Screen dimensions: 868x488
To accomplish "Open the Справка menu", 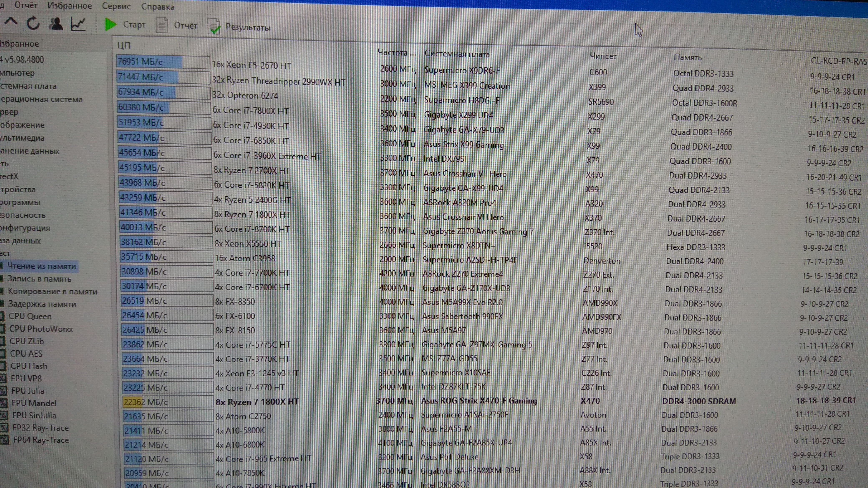I will coord(157,7).
